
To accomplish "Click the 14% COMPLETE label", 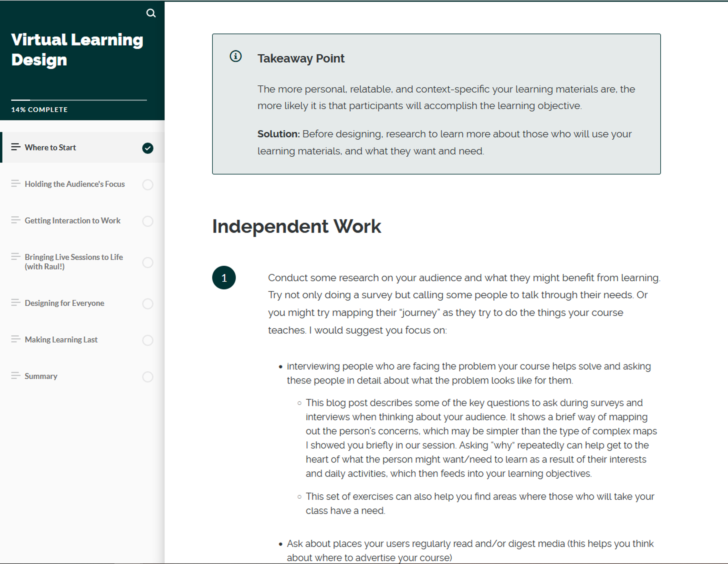I will click(x=39, y=110).
